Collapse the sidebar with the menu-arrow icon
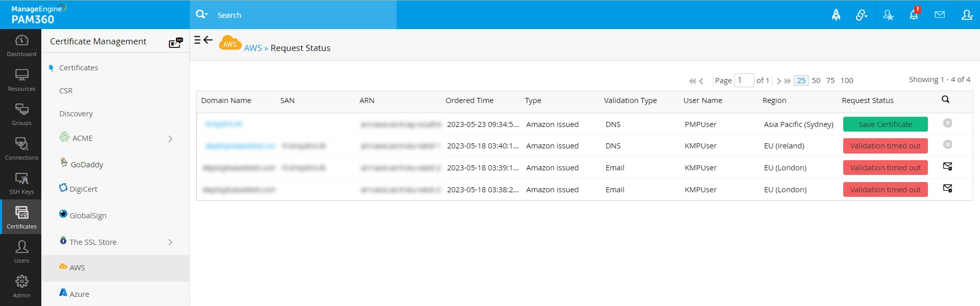 203,40
